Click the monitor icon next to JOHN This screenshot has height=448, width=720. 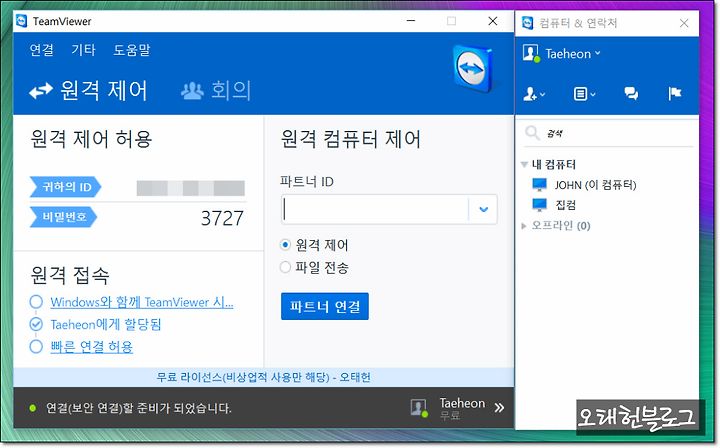click(x=539, y=185)
